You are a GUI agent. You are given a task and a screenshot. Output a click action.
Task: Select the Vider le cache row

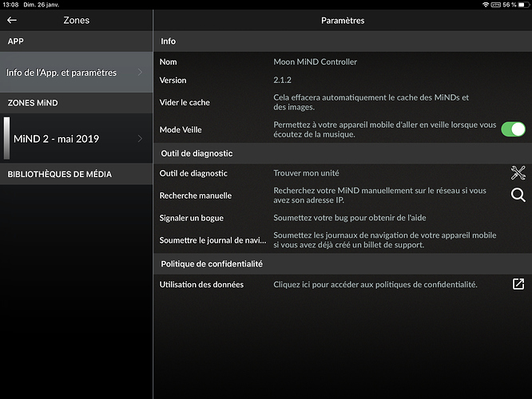[x=343, y=102]
